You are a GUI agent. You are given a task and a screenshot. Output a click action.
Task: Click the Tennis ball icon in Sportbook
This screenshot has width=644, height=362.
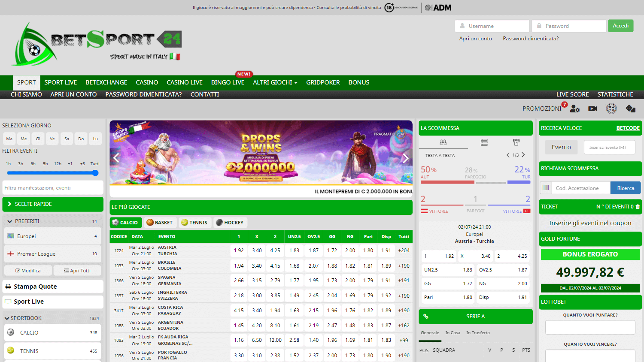(x=11, y=350)
